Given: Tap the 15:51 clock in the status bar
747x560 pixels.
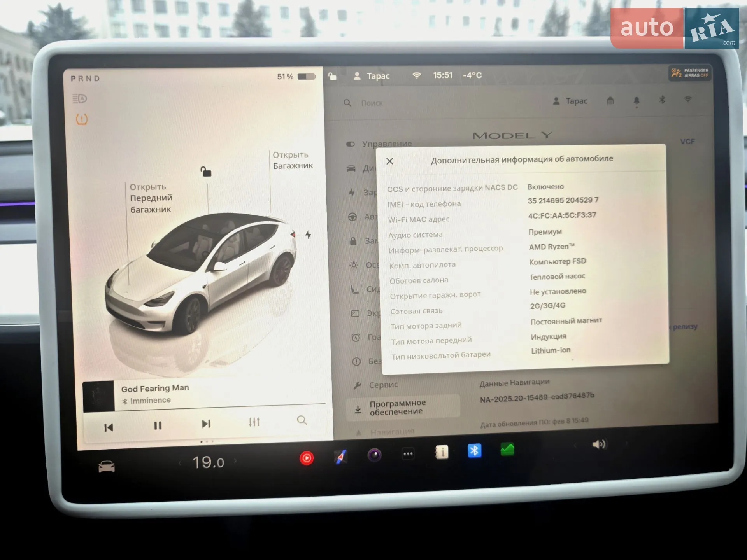Looking at the screenshot, I should click(x=443, y=75).
